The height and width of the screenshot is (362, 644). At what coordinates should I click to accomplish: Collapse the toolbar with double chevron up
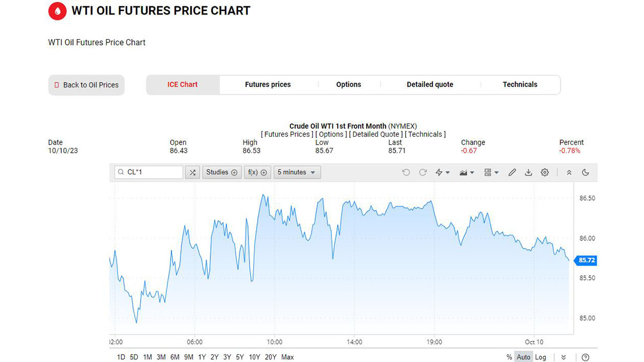569,172
